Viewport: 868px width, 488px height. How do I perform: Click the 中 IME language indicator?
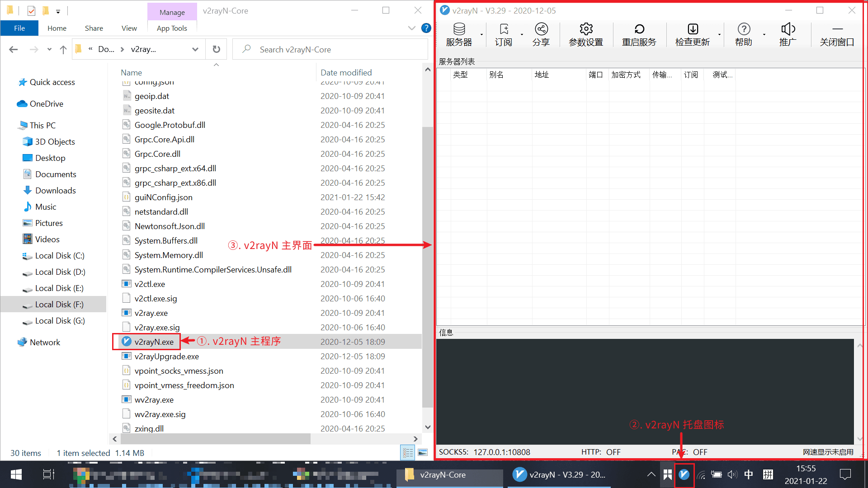749,474
